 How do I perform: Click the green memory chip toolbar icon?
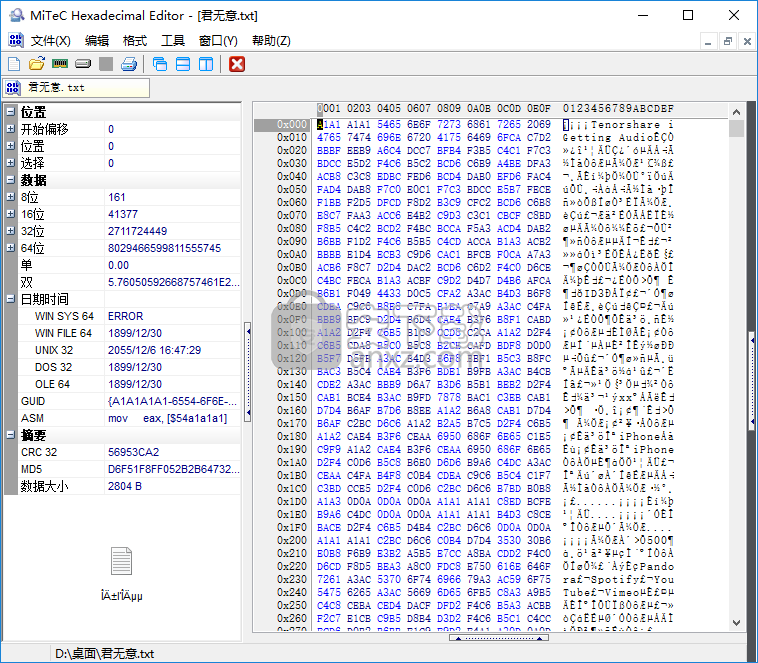tap(60, 64)
